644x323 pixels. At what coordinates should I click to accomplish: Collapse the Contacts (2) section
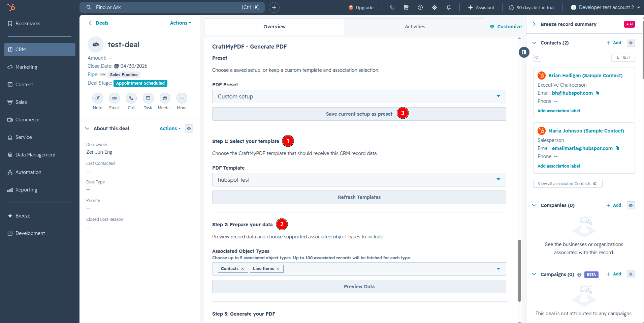click(534, 43)
